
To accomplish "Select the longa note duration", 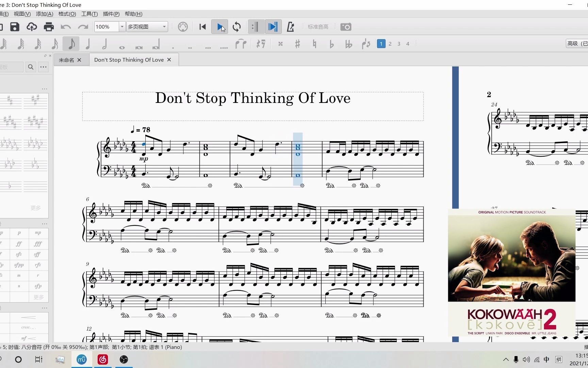I will coord(156,45).
